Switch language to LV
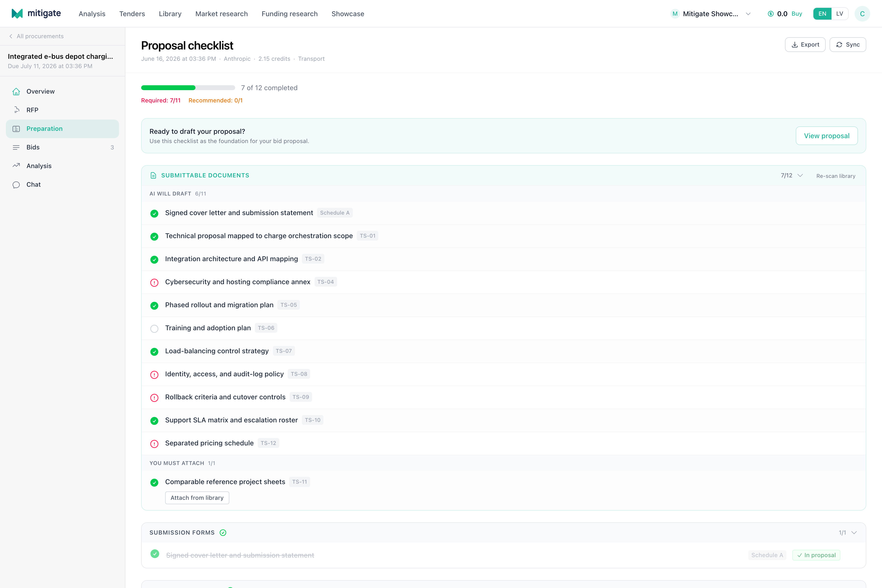This screenshot has width=882, height=588. point(840,14)
